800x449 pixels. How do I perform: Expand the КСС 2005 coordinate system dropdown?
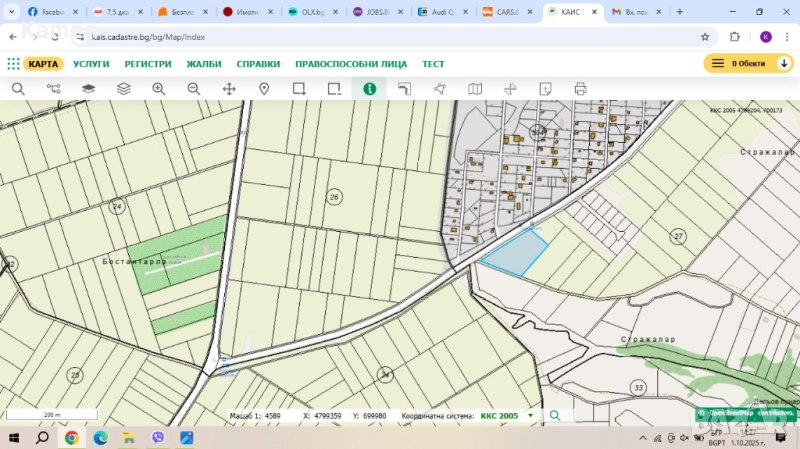530,415
